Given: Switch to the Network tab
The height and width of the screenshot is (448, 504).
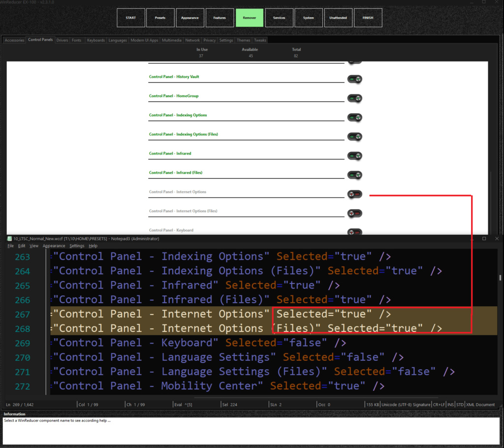Looking at the screenshot, I should pyautogui.click(x=192, y=40).
